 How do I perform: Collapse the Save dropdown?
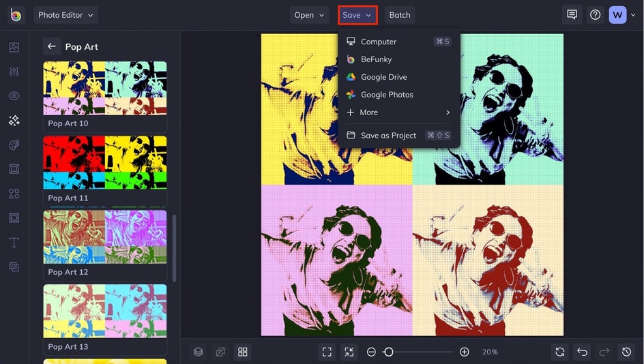pos(357,15)
